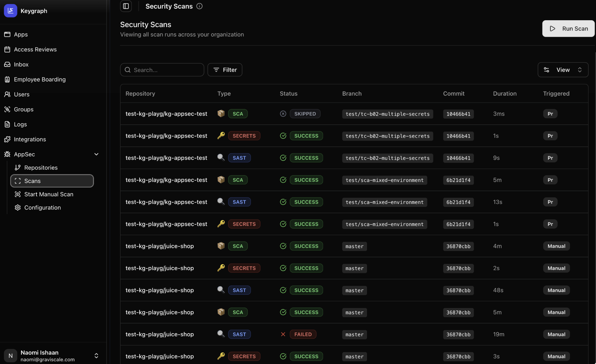596x364 pixels.
Task: Click success check icon for 13s SAST row
Action: tap(283, 202)
